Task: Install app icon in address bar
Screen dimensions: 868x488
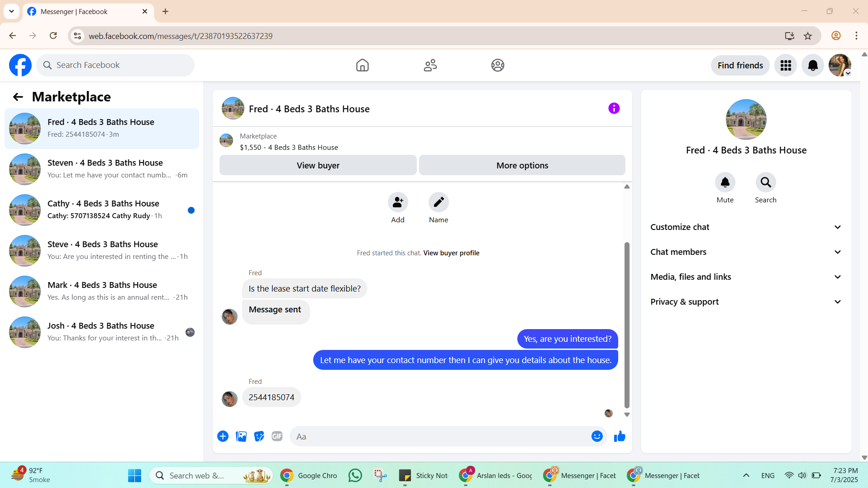Action: pyautogui.click(x=790, y=36)
